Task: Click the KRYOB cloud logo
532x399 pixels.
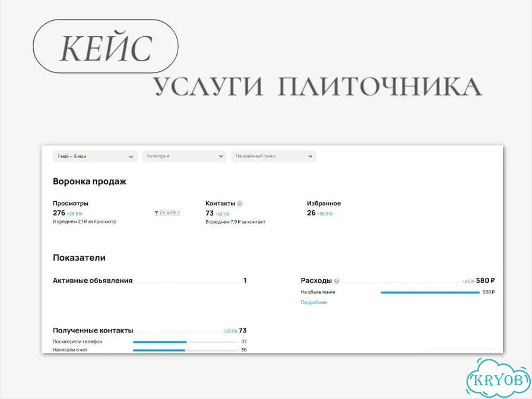Action: [498, 379]
